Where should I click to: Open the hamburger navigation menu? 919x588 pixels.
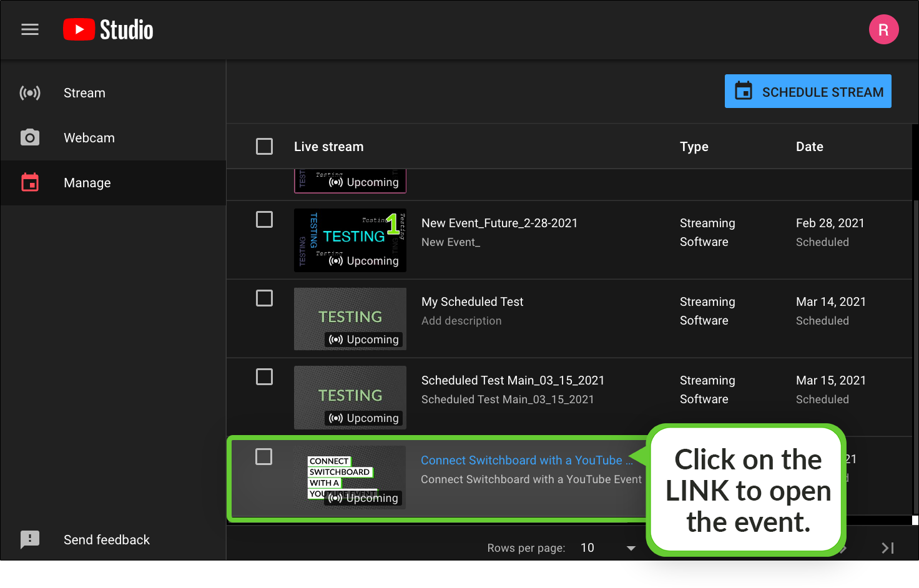[x=30, y=30]
